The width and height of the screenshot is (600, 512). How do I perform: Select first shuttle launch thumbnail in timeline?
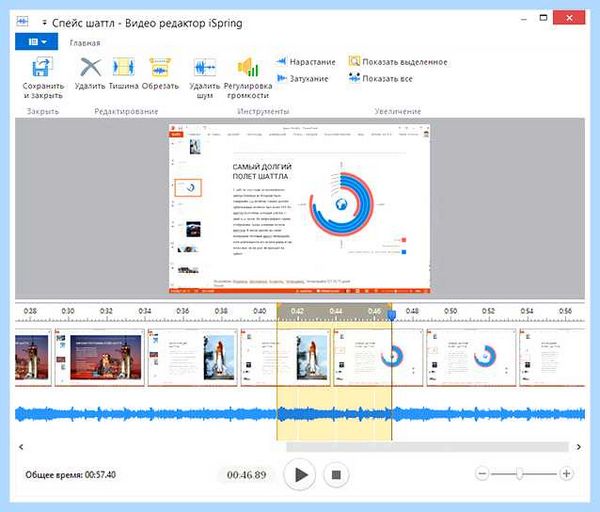tap(192, 357)
